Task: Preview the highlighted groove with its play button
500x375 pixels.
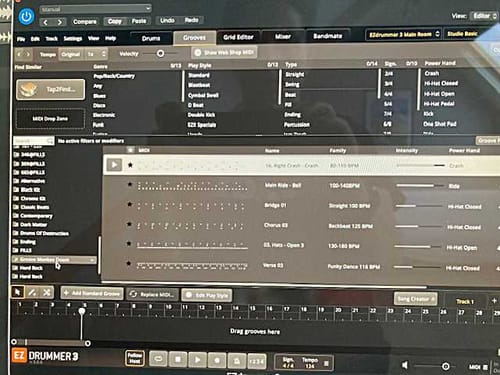Action: 114,164
